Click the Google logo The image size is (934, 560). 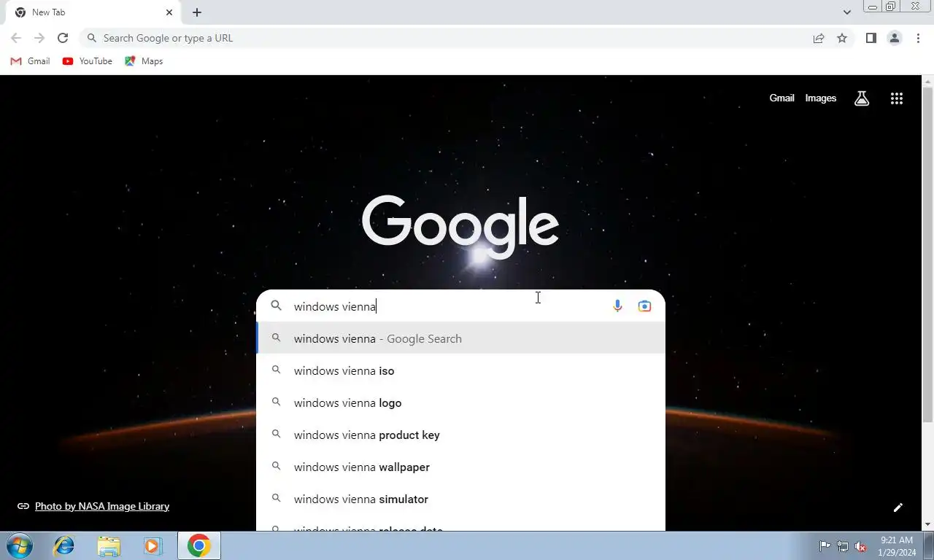tap(460, 225)
